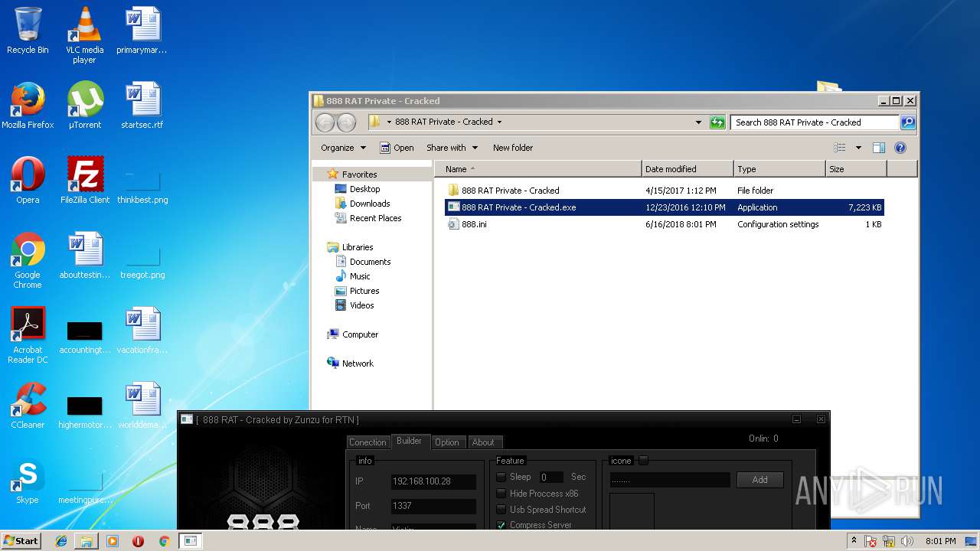Image resolution: width=980 pixels, height=551 pixels.
Task: Enable the Sleep checkbox
Action: (501, 477)
